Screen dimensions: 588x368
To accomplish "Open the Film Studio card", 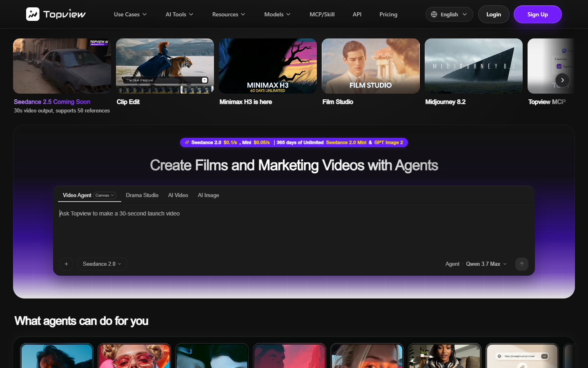I will (371, 66).
